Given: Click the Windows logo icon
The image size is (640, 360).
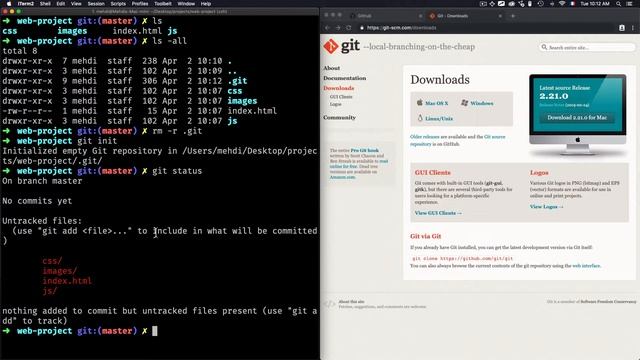Looking at the screenshot, I should (x=464, y=102).
